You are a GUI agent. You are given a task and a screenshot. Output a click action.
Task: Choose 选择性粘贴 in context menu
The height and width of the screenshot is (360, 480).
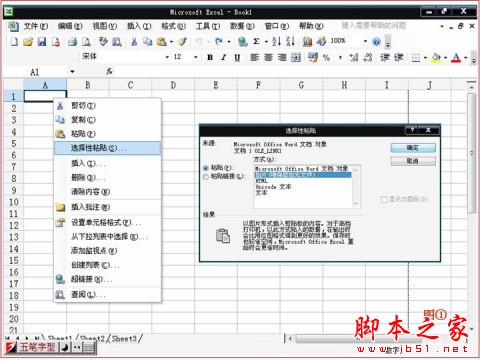pos(107,148)
